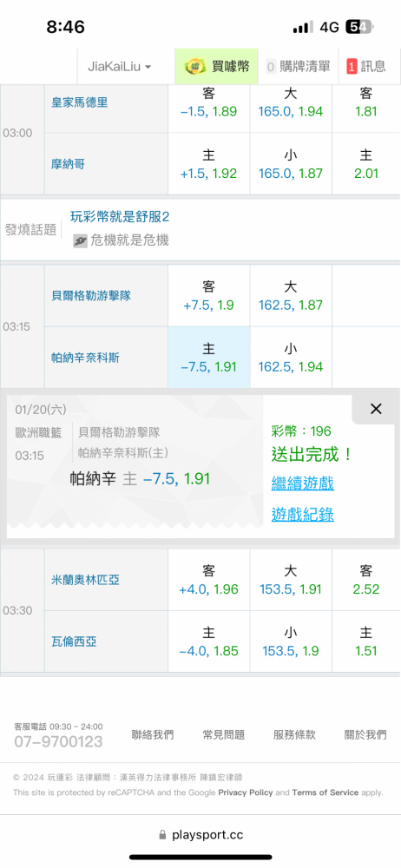Pick 小 153.5, 1.9 under option
Image resolution: width=401 pixels, height=868 pixels.
pyautogui.click(x=291, y=641)
